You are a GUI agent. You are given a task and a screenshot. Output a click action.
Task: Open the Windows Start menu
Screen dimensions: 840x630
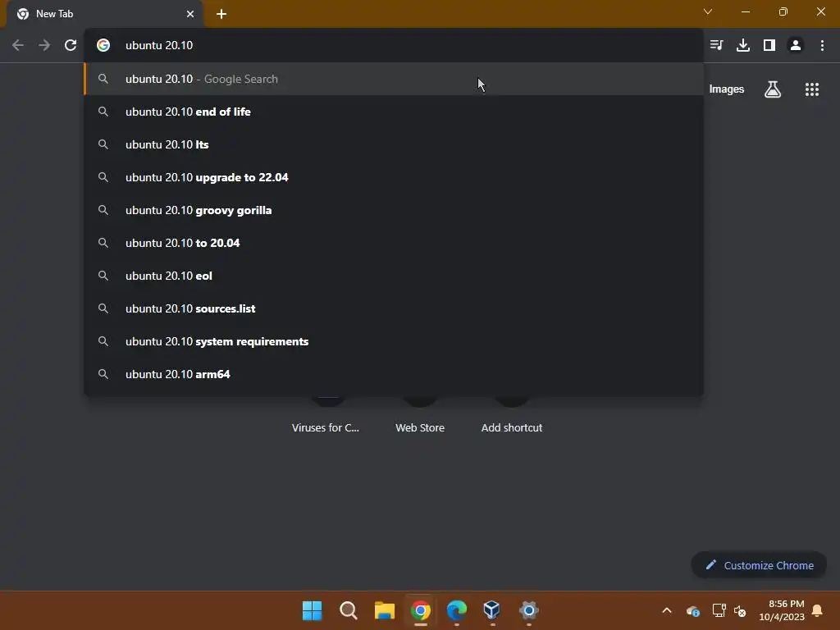[x=313, y=610]
